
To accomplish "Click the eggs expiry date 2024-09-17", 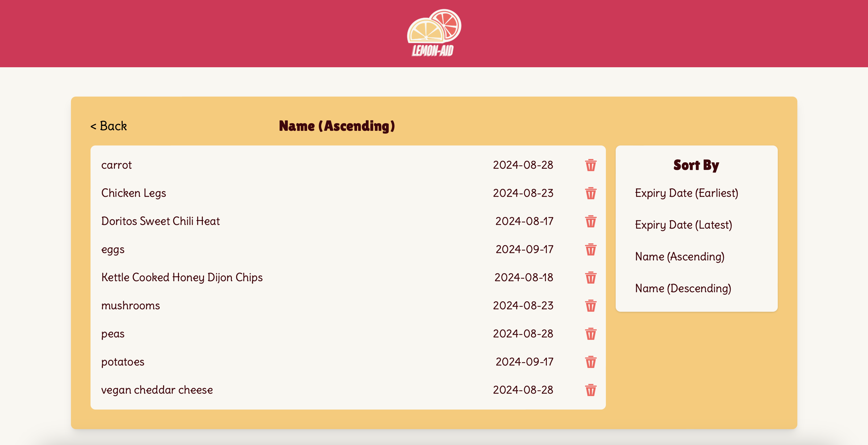I will tap(524, 249).
